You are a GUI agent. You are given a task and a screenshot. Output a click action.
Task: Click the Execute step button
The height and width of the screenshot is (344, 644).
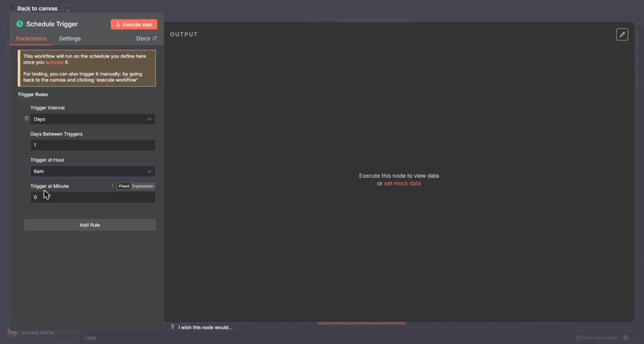pos(134,24)
